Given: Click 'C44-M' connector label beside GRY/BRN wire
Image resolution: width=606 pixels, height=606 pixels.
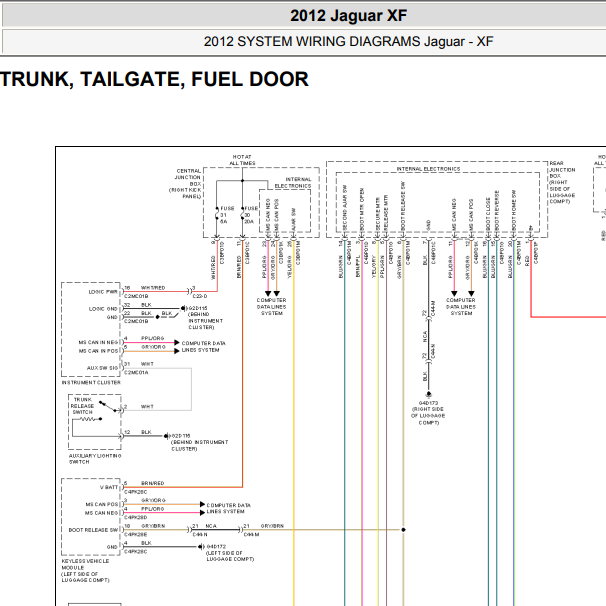Looking at the screenshot, I should pos(252,535).
